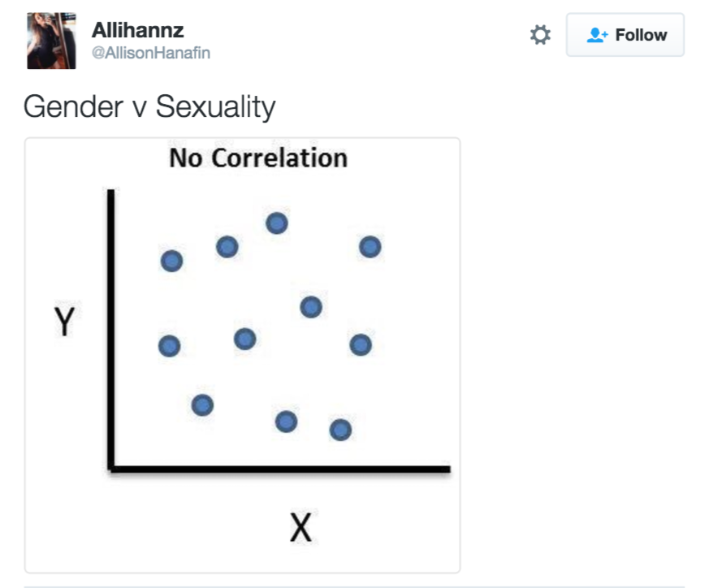Click the Follow button

(x=625, y=35)
